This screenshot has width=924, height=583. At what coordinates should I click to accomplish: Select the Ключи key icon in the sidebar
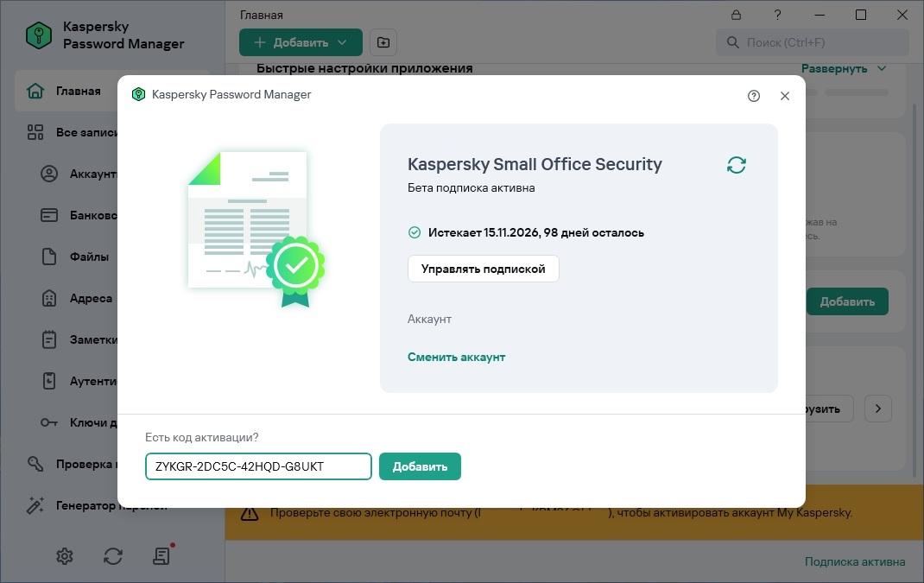[49, 422]
